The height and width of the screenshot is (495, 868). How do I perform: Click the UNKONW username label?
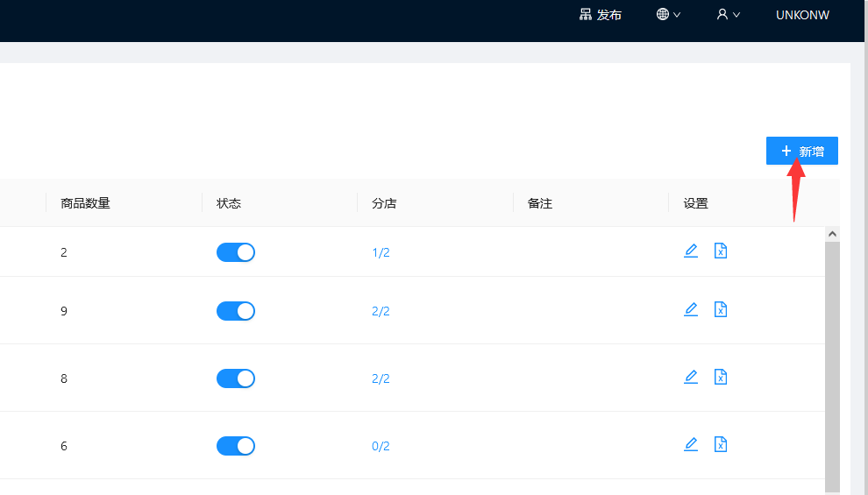click(x=802, y=15)
